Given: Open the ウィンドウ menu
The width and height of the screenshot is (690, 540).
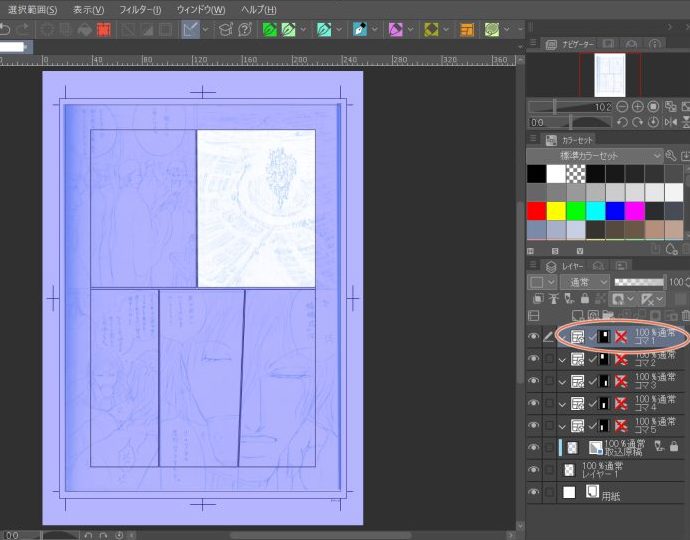Looking at the screenshot, I should [x=200, y=9].
